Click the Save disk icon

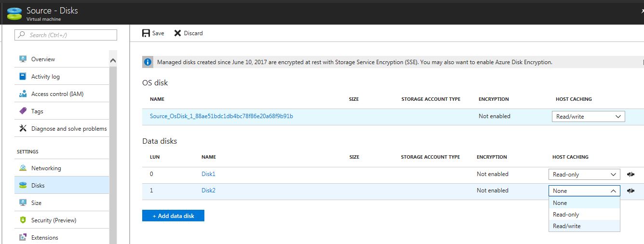146,33
